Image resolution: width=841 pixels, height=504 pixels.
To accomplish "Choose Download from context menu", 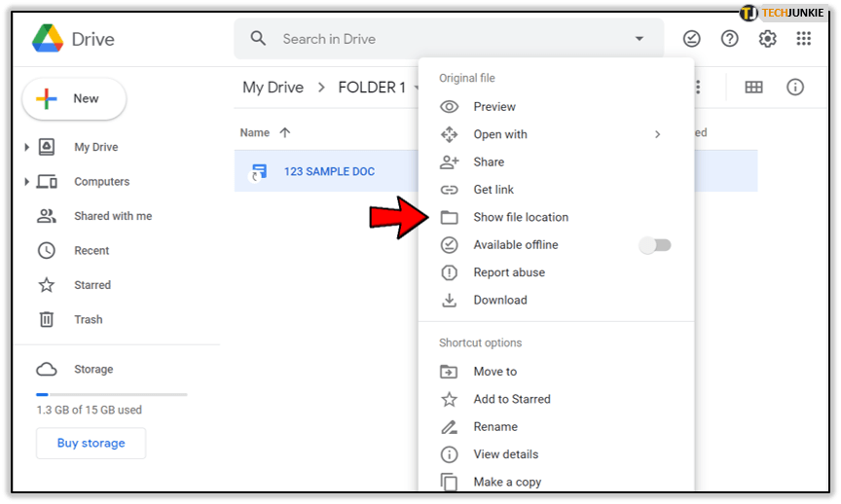I will coord(499,300).
